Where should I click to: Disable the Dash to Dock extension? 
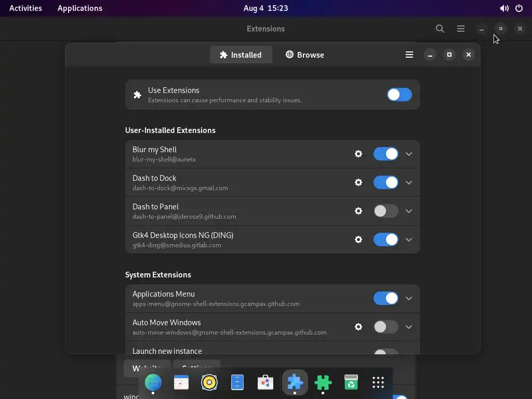(x=386, y=182)
